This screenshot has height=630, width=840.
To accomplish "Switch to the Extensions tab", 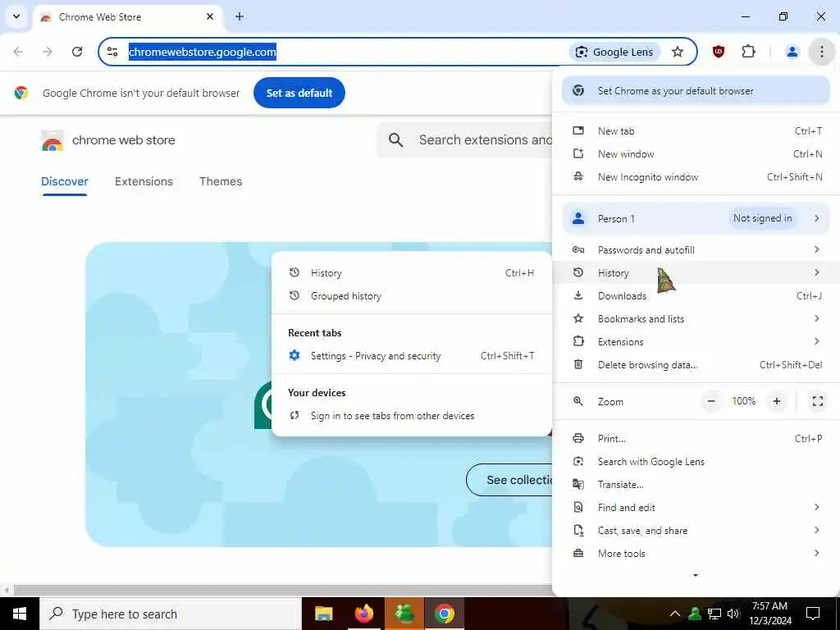I will [x=144, y=181].
